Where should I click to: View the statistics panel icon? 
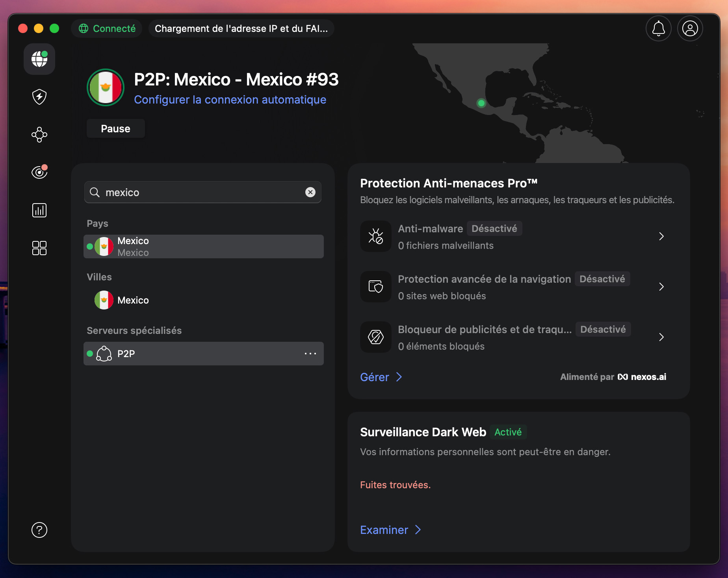point(39,210)
